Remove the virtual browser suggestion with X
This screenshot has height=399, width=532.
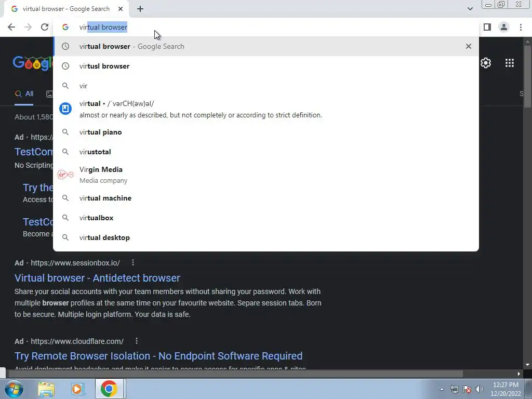tap(469, 46)
